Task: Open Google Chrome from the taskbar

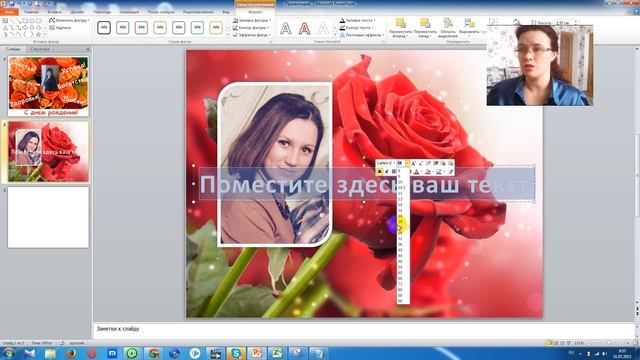Action: pyautogui.click(x=153, y=353)
